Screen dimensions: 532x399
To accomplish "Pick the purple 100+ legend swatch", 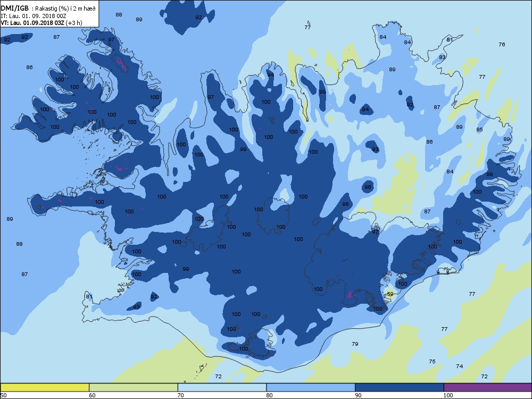I will pos(488,387).
